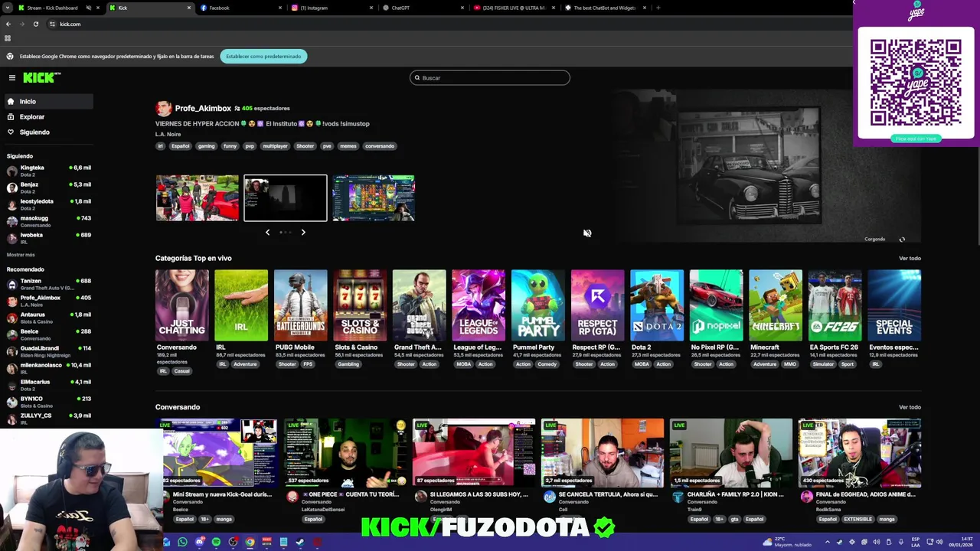
Task: Click taskbar weather widget
Action: [789, 542]
